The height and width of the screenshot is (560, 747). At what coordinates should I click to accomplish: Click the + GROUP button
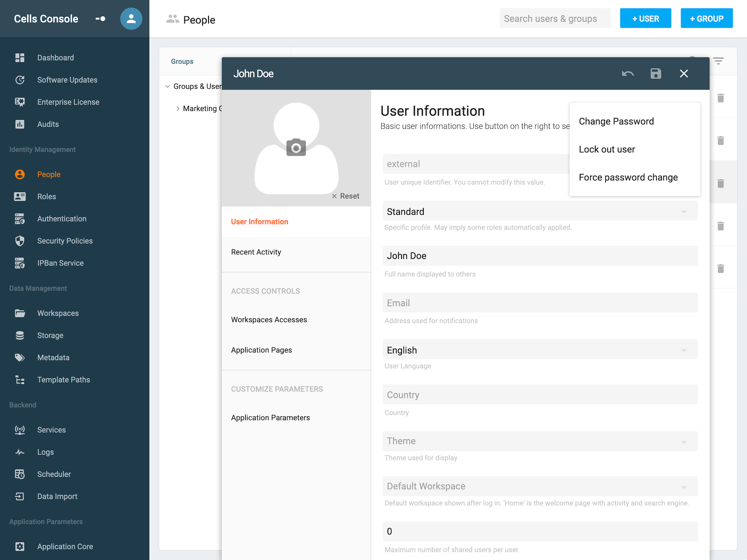tap(707, 18)
